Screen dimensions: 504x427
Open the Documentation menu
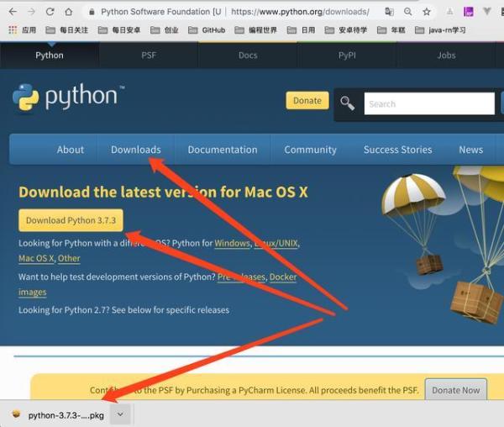223,150
